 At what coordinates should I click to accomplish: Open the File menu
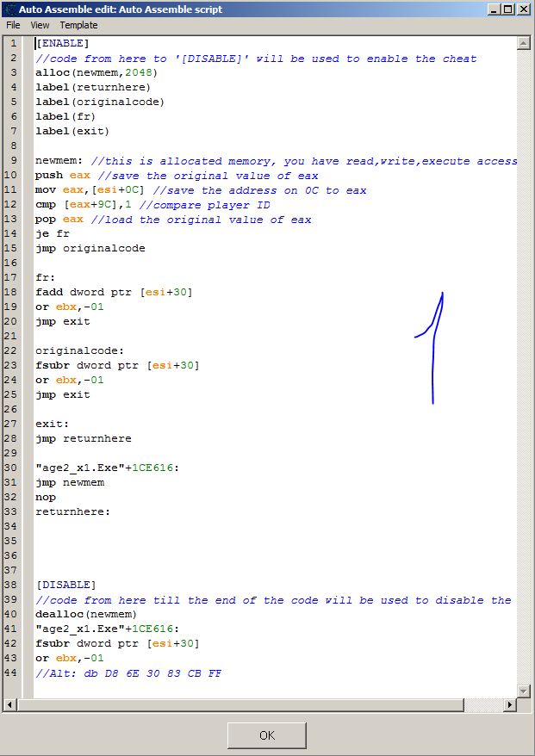pyautogui.click(x=13, y=25)
